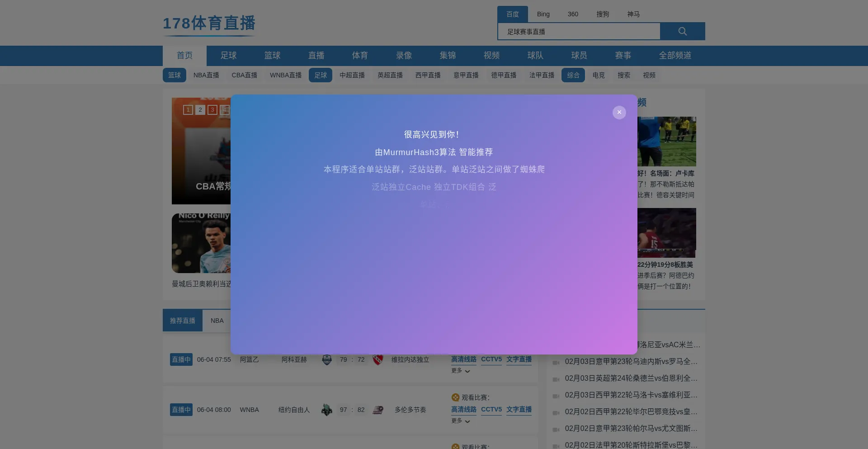The image size is (868, 449).
Task: Open the 西甲直播 link
Action: coord(428,75)
